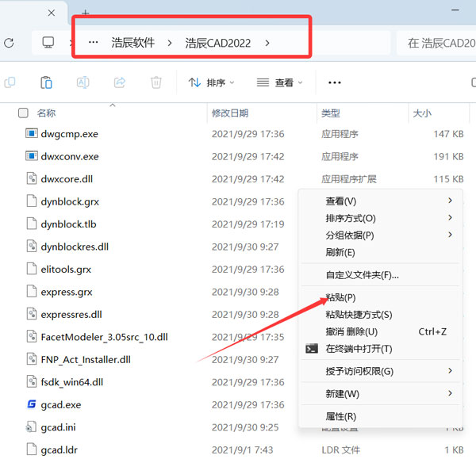Screen dimensions: 476x463
Task: Select the expressres.dll file
Action: pos(71,314)
